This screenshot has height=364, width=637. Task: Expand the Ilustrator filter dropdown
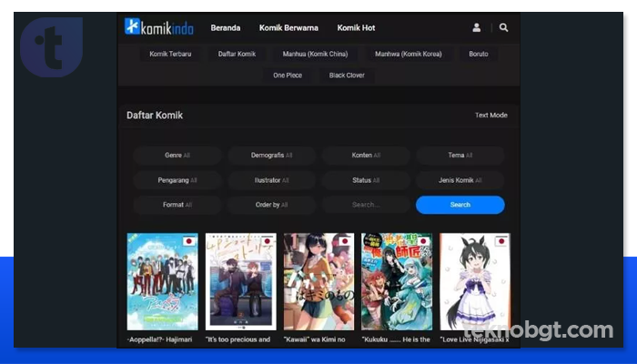[x=271, y=180]
